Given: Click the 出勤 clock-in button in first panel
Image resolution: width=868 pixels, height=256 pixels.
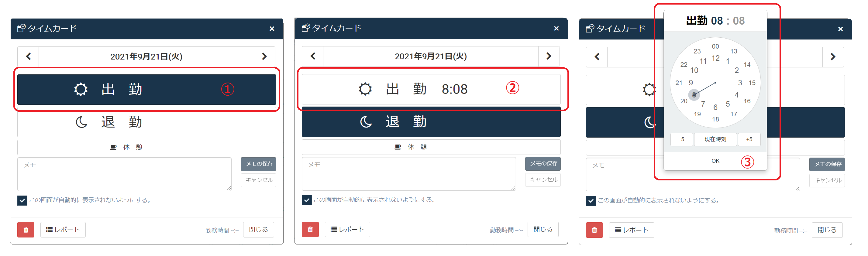Looking at the screenshot, I should 146,89.
